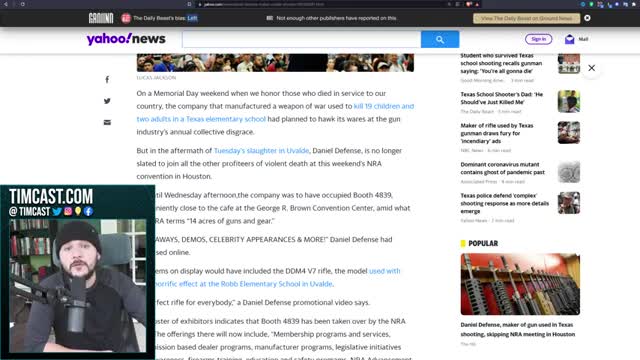Click the 'POPULAR' section heading
The width and height of the screenshot is (640, 360).
pyautogui.click(x=483, y=243)
